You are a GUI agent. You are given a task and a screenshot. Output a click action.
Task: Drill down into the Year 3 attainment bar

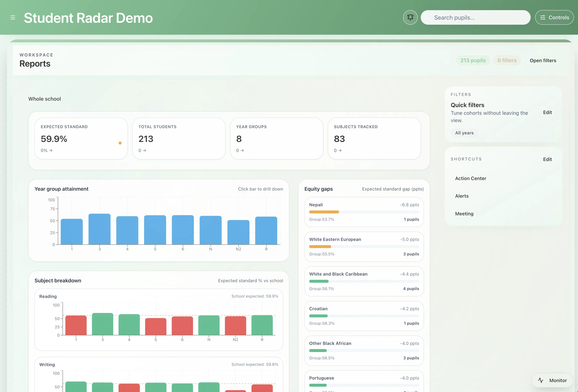(x=99, y=229)
